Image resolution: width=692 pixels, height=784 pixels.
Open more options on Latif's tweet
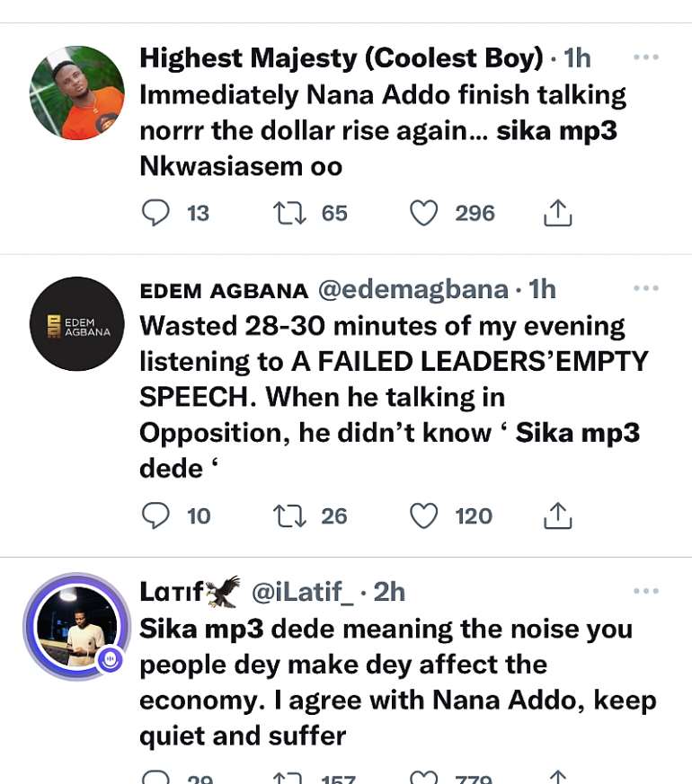click(646, 591)
